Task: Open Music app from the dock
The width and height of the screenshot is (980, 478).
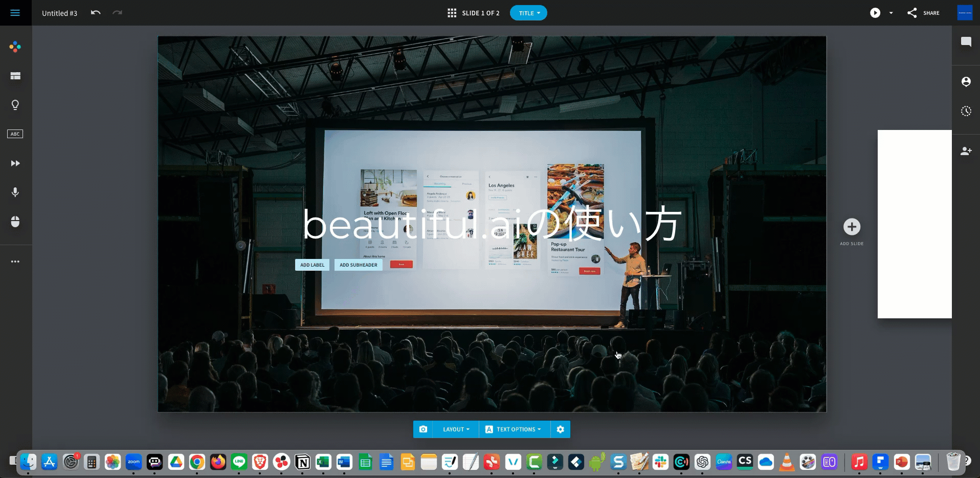Action: 859,462
